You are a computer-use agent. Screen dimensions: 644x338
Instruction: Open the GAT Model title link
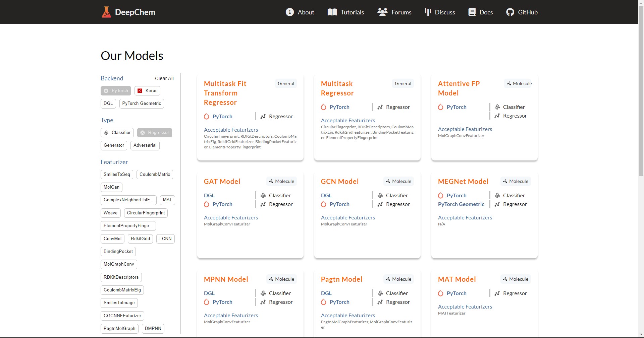coord(222,182)
